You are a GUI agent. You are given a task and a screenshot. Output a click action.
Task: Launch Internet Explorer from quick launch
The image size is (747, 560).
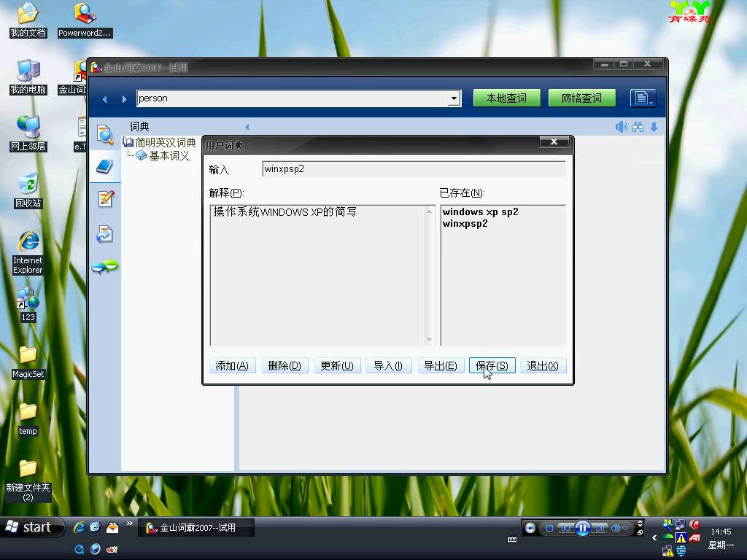click(79, 527)
